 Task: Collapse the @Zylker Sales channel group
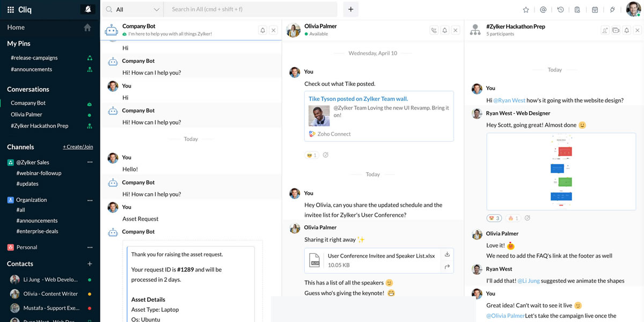(10, 162)
